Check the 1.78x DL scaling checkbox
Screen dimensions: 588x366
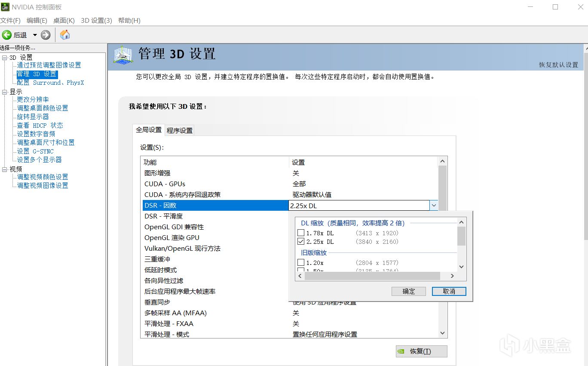[x=301, y=233]
